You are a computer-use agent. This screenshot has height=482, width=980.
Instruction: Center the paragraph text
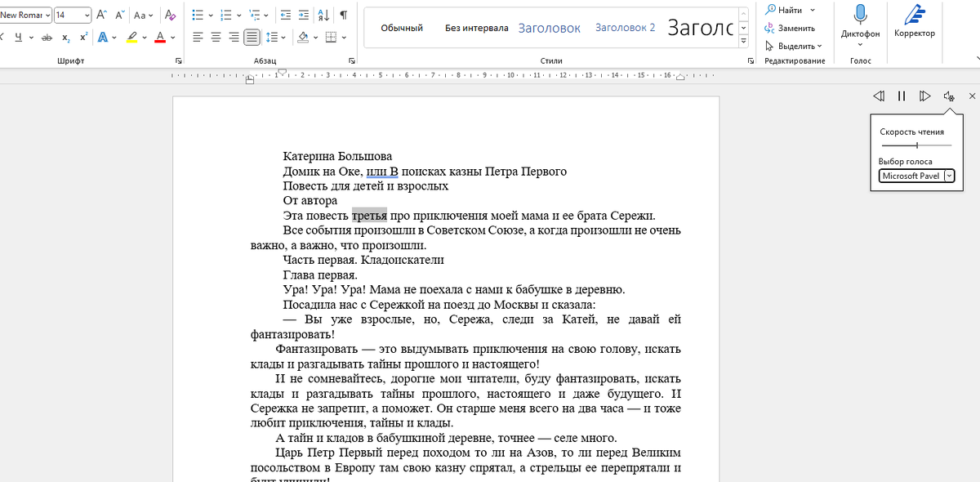[x=216, y=37]
